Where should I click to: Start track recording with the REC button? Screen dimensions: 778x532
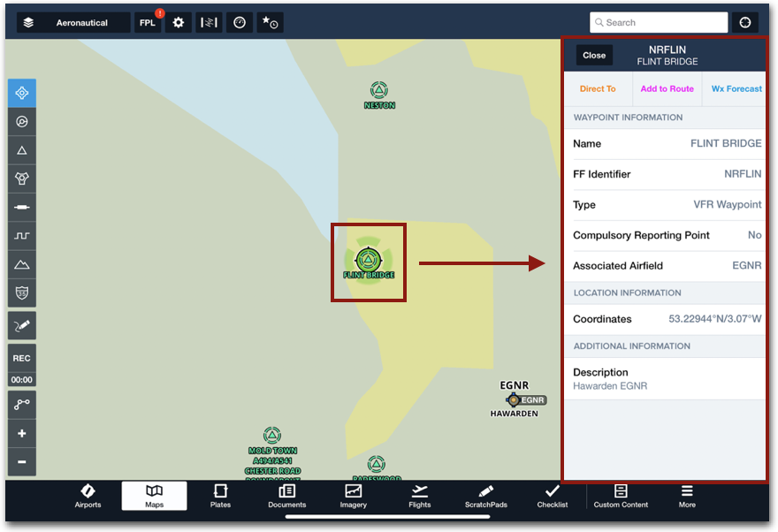20,357
